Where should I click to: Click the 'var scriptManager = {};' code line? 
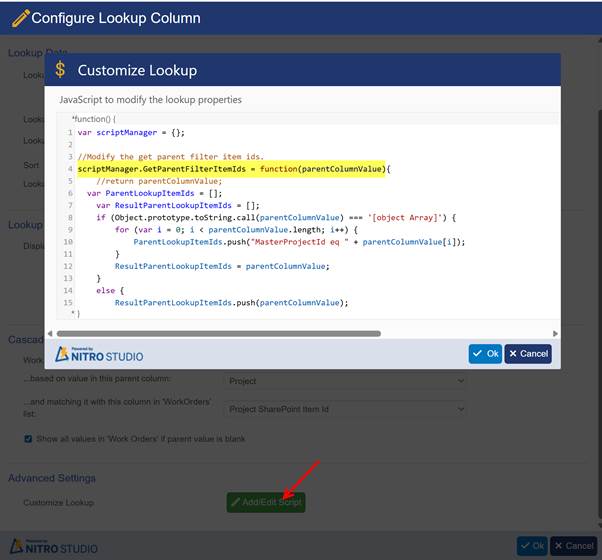point(131,132)
